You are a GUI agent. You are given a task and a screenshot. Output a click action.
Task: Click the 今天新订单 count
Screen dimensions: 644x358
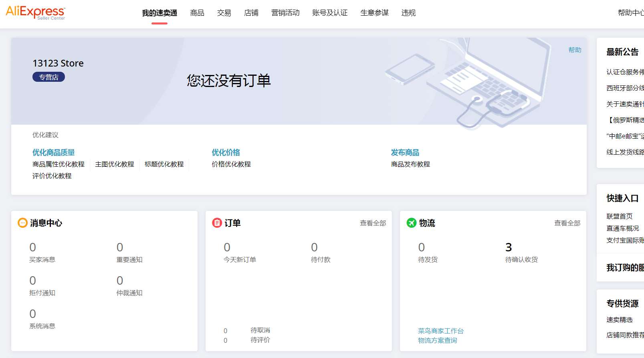(x=227, y=247)
